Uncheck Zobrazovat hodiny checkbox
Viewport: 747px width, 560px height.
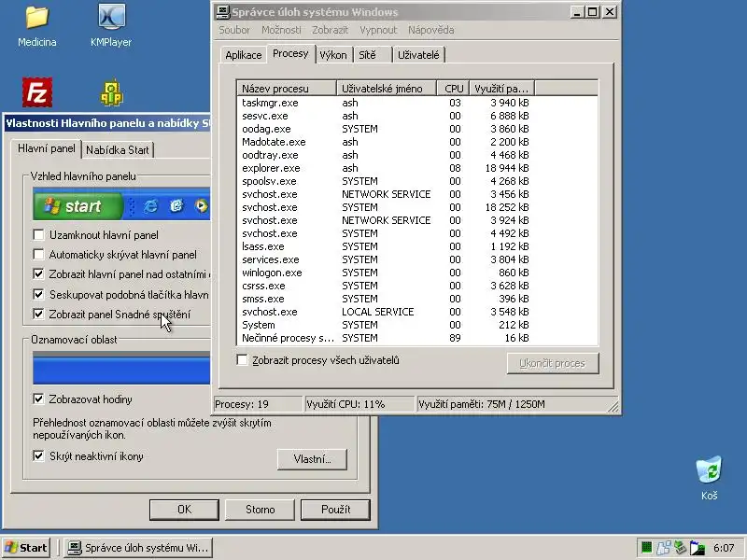38,399
